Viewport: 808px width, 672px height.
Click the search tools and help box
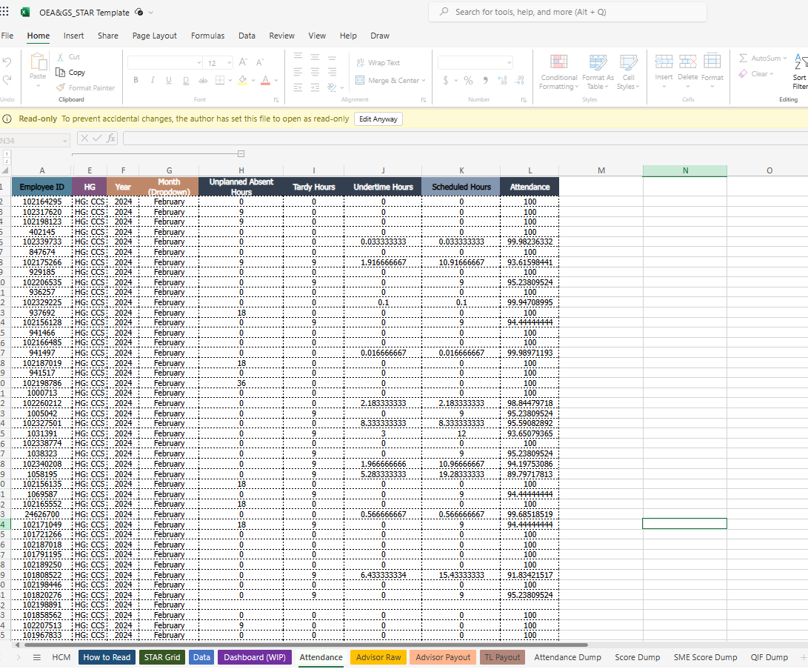[x=567, y=12]
